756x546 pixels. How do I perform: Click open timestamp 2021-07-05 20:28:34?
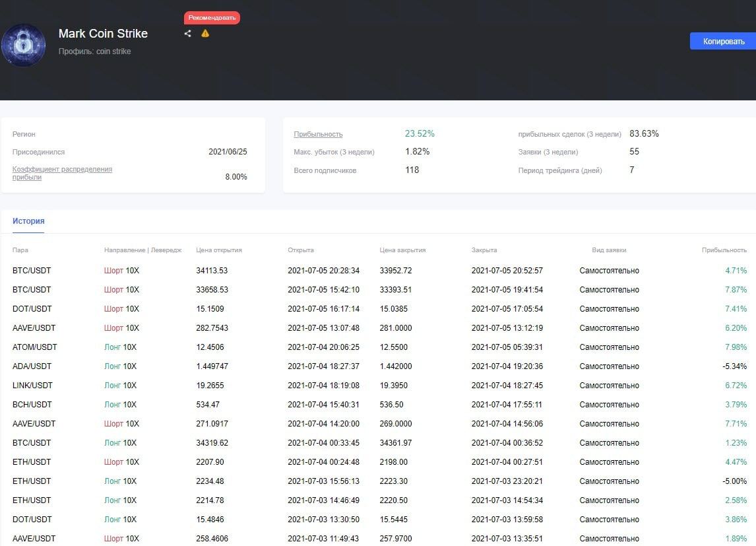click(323, 271)
